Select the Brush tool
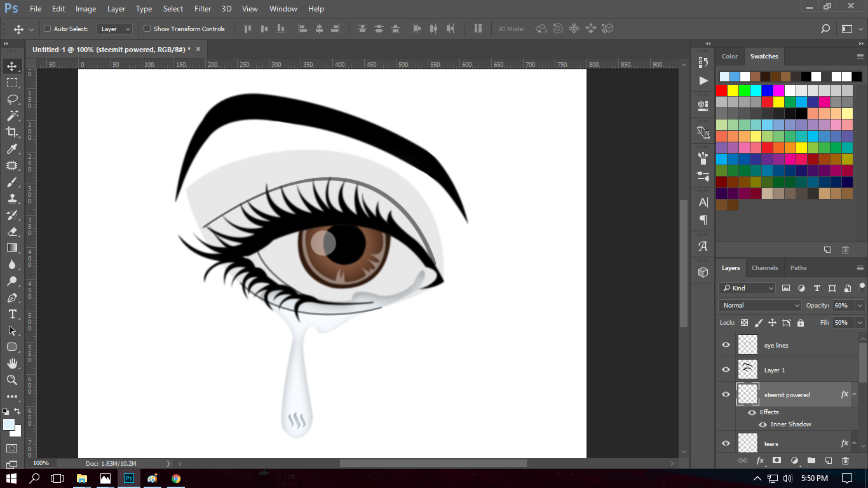Viewport: 868px width, 488px height. pos(12,182)
